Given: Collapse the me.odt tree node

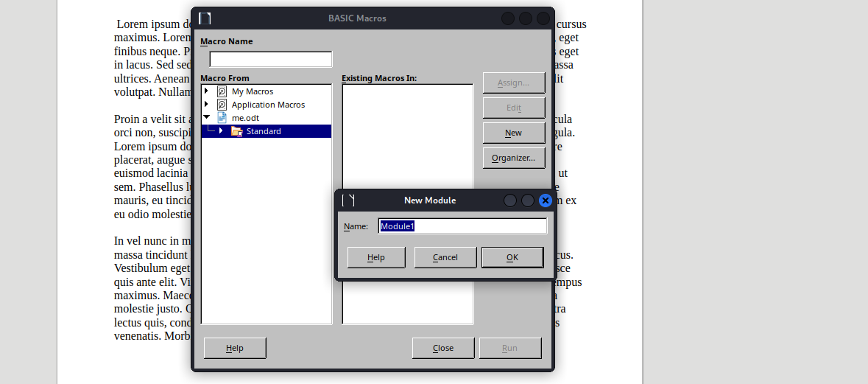Looking at the screenshot, I should (x=206, y=117).
